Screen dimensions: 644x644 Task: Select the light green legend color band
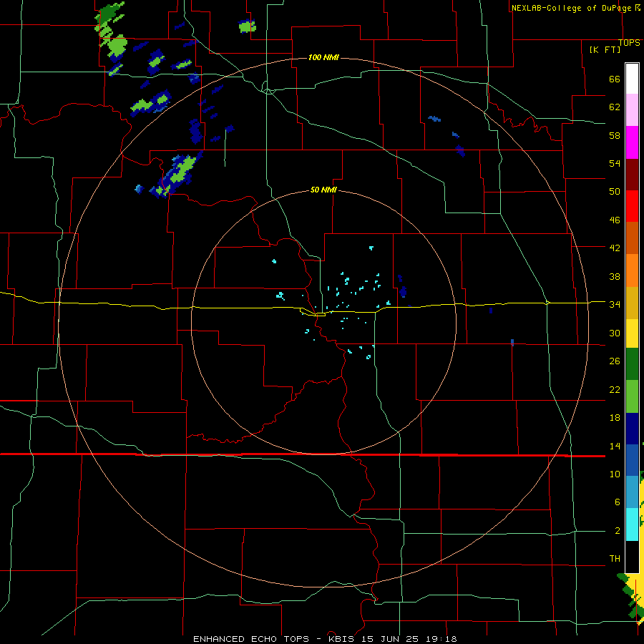(x=632, y=396)
